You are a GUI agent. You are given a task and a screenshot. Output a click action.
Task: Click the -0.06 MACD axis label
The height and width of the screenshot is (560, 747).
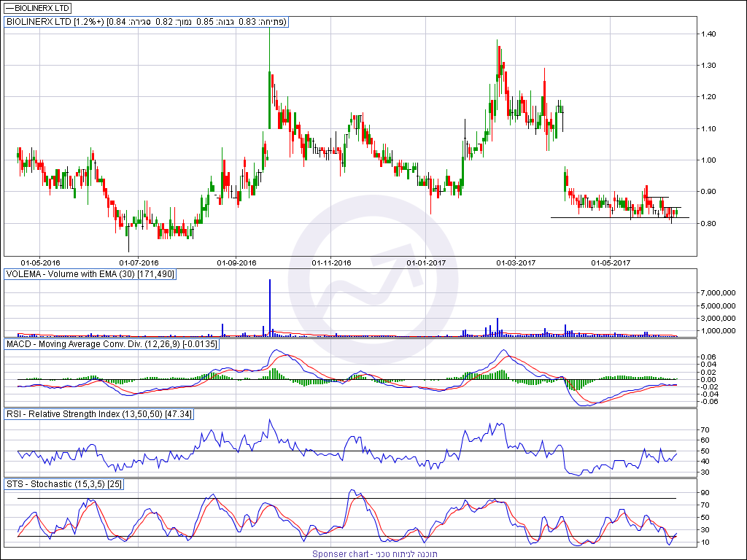708,402
